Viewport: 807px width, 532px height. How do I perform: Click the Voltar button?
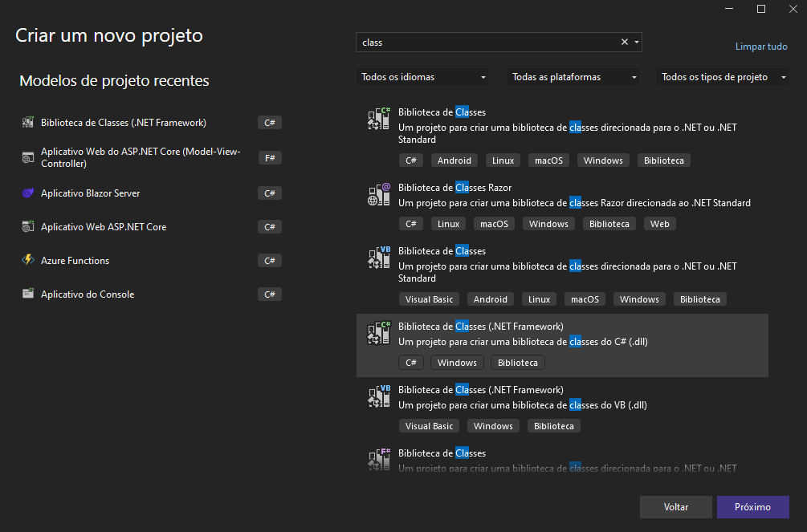(x=676, y=507)
